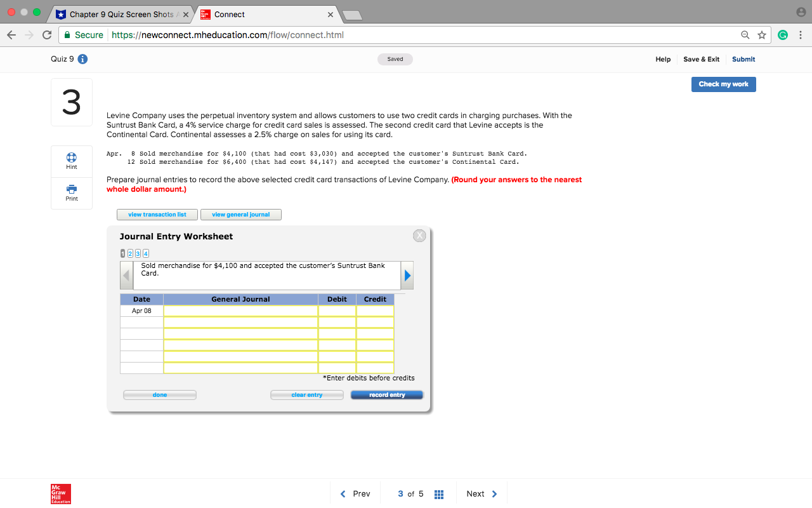The image size is (812, 508).
Task: Open the question navigator grid icon
Action: [438, 493]
